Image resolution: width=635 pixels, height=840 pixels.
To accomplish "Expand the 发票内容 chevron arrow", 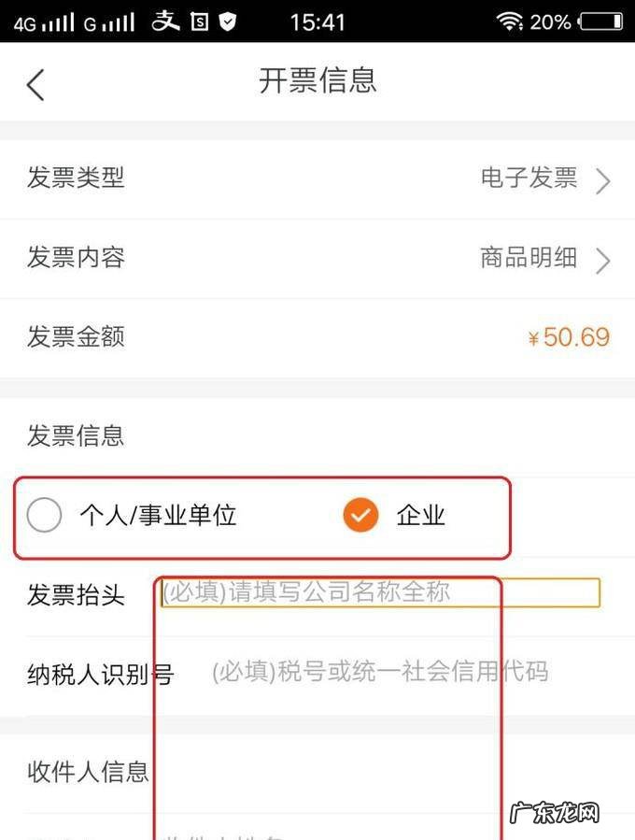I will 603,260.
